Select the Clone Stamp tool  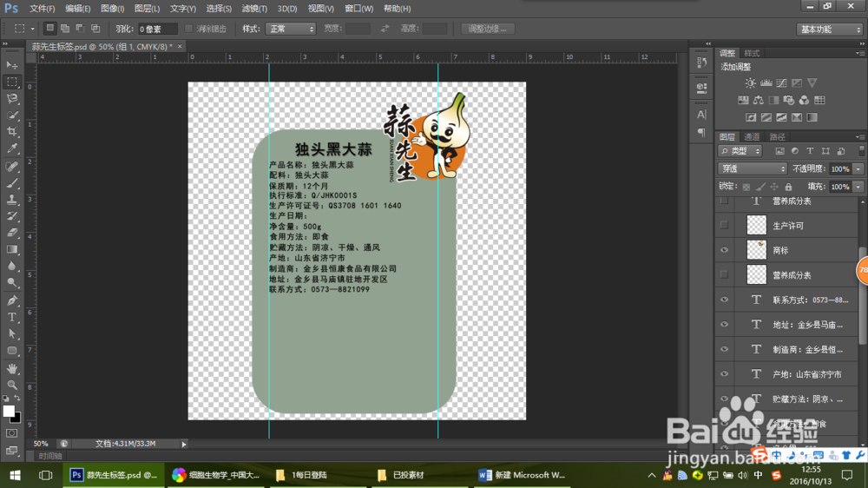click(11, 200)
